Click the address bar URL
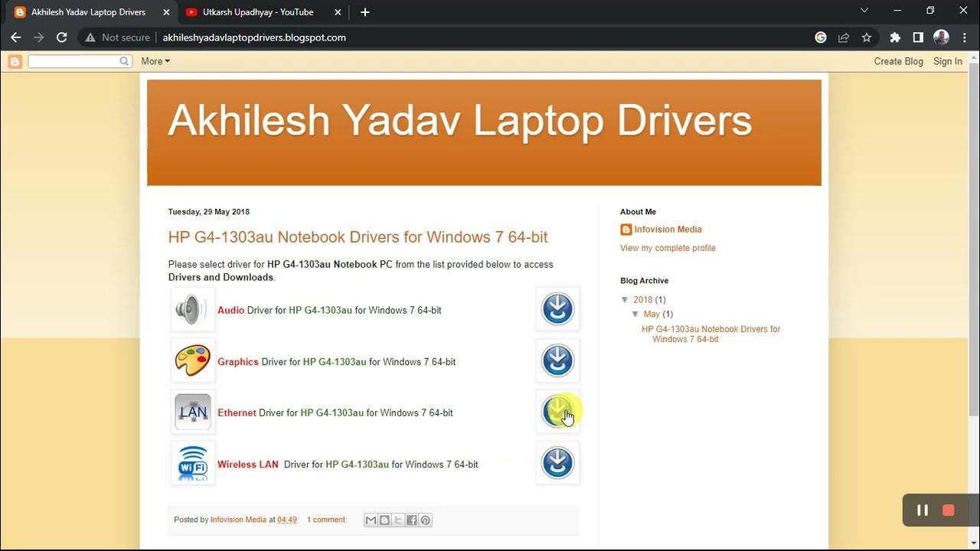 coord(254,37)
